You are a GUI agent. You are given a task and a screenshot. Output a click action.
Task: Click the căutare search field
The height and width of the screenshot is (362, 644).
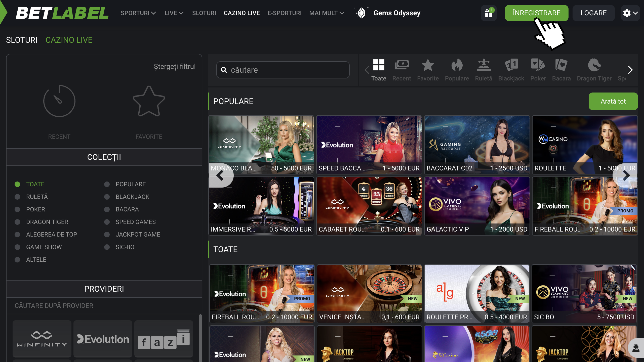283,70
